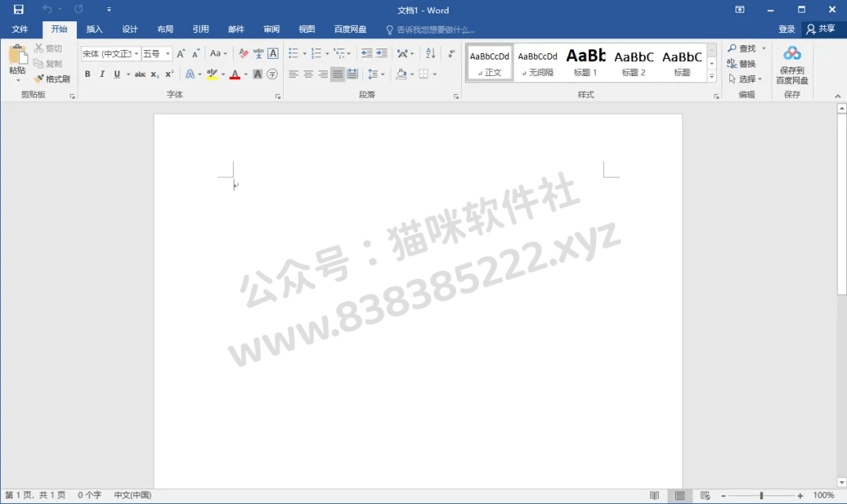Decrease font size with the shrink font icon
847x504 pixels.
coord(195,53)
